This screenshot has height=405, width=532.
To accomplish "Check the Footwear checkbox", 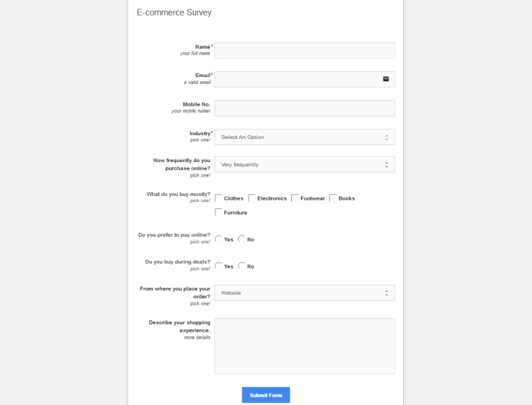I will coord(294,197).
